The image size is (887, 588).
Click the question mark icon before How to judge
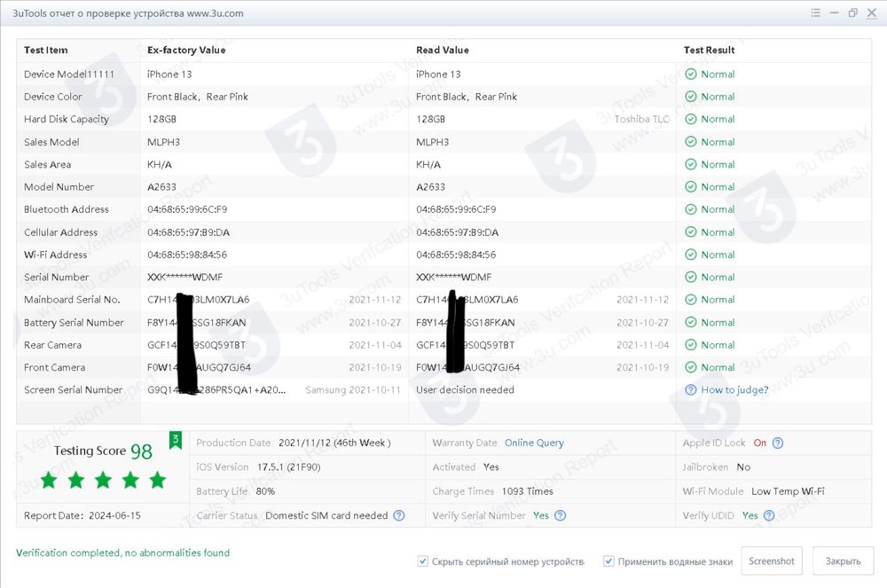(x=690, y=389)
